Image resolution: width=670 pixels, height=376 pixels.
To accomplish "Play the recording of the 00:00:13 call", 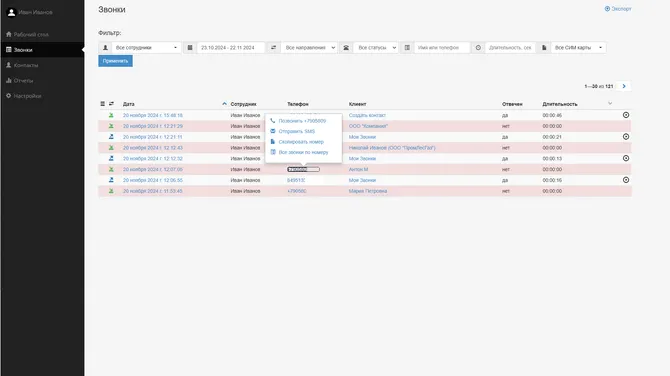I will click(626, 158).
